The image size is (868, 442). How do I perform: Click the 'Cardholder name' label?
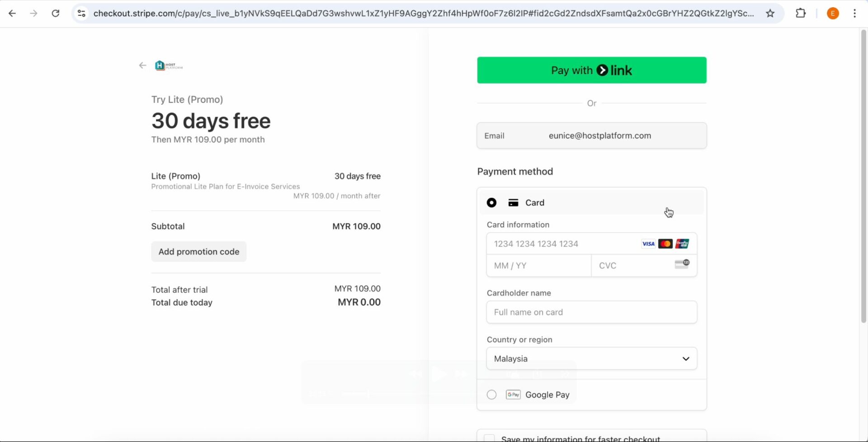(519, 293)
